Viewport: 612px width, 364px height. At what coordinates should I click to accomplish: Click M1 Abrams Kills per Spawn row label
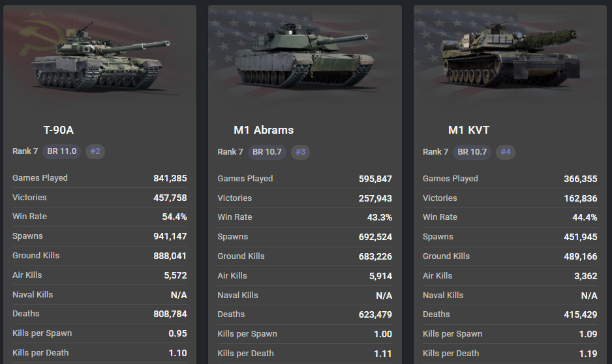247,333
